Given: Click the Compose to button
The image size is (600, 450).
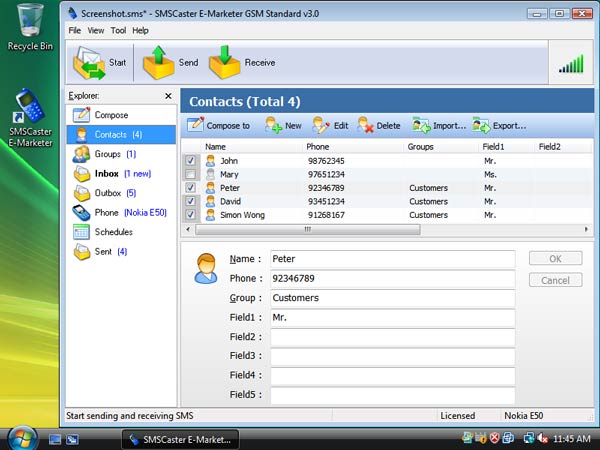Looking at the screenshot, I should (x=219, y=126).
